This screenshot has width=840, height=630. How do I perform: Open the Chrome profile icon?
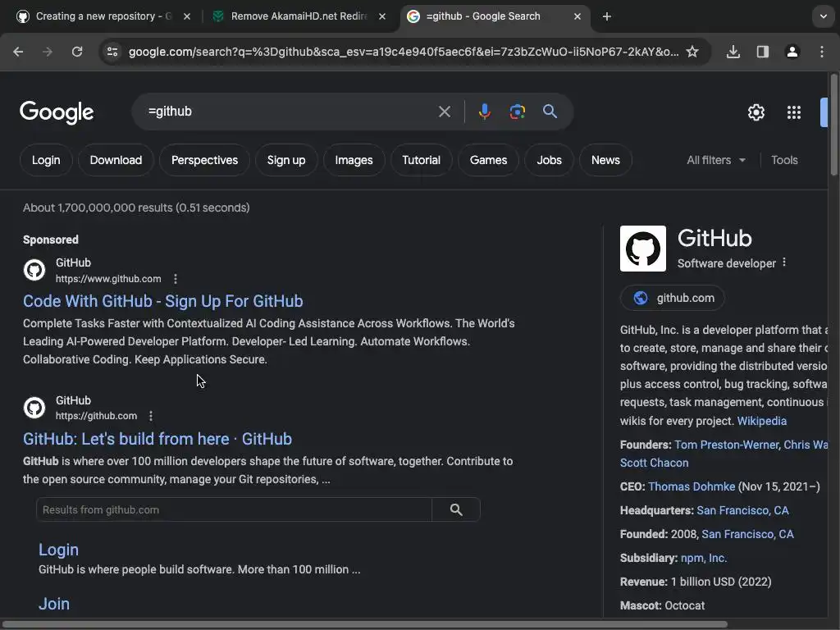point(792,52)
